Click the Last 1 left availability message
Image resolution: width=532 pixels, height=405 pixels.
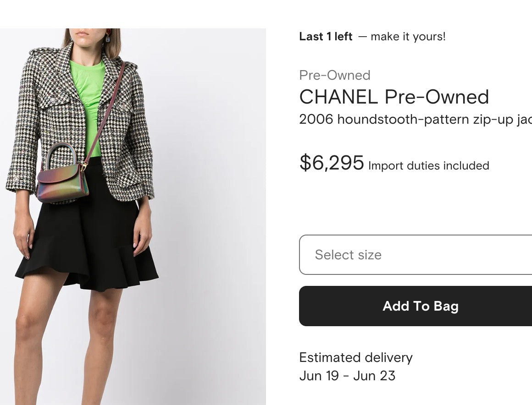click(x=326, y=36)
